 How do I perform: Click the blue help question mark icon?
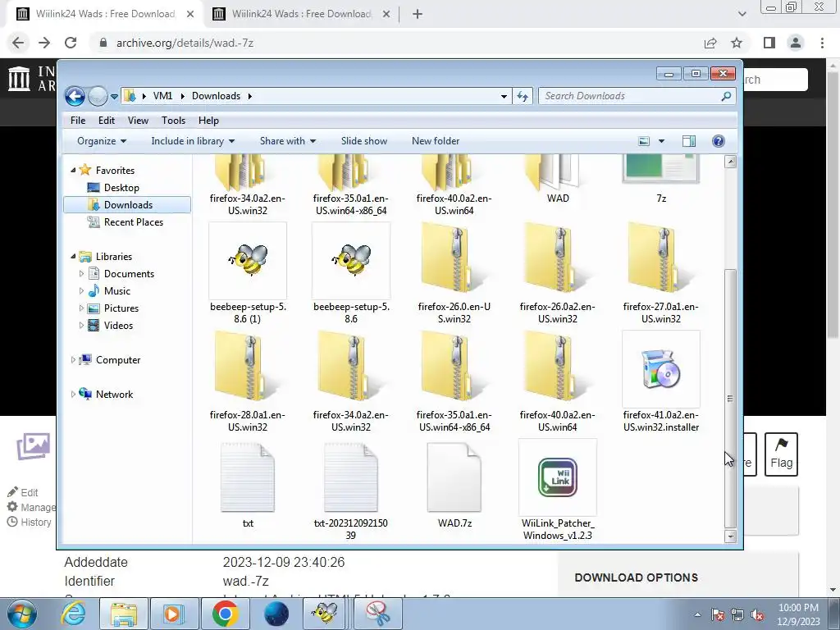[719, 141]
